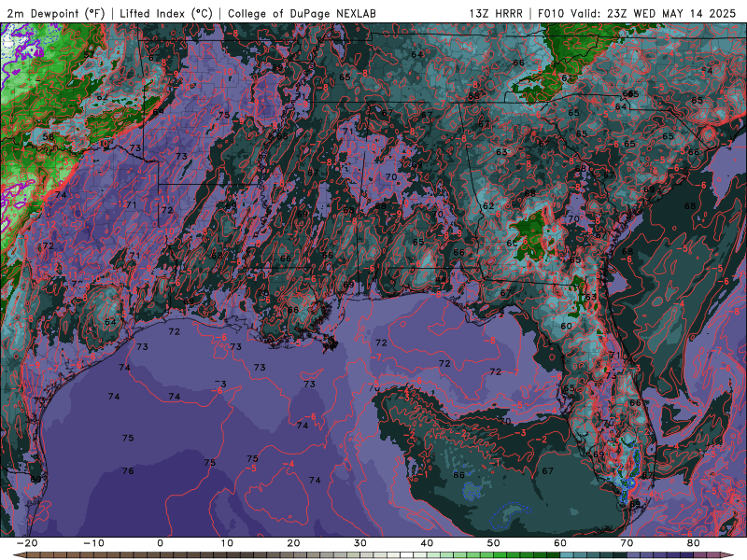Image resolution: width=747 pixels, height=560 pixels.
Task: Click the '76' dewpoint value in the Gulf
Action: pyautogui.click(x=128, y=471)
